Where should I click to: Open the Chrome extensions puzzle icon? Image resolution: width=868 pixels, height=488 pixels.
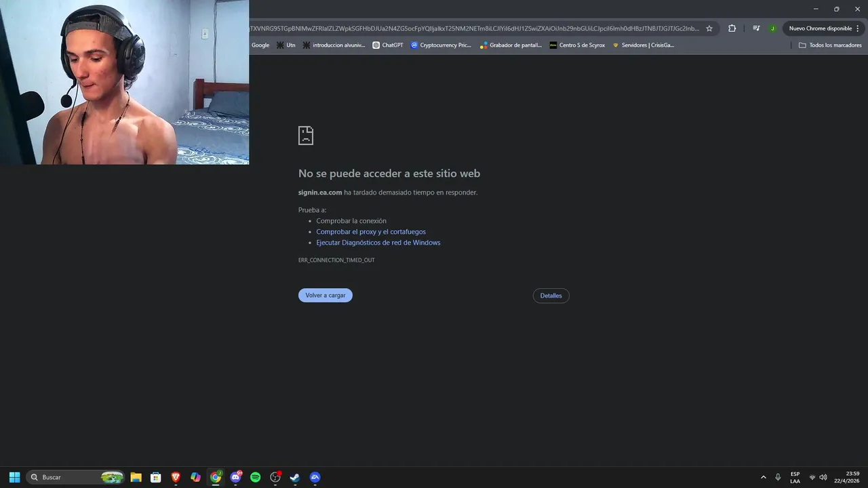(x=732, y=28)
